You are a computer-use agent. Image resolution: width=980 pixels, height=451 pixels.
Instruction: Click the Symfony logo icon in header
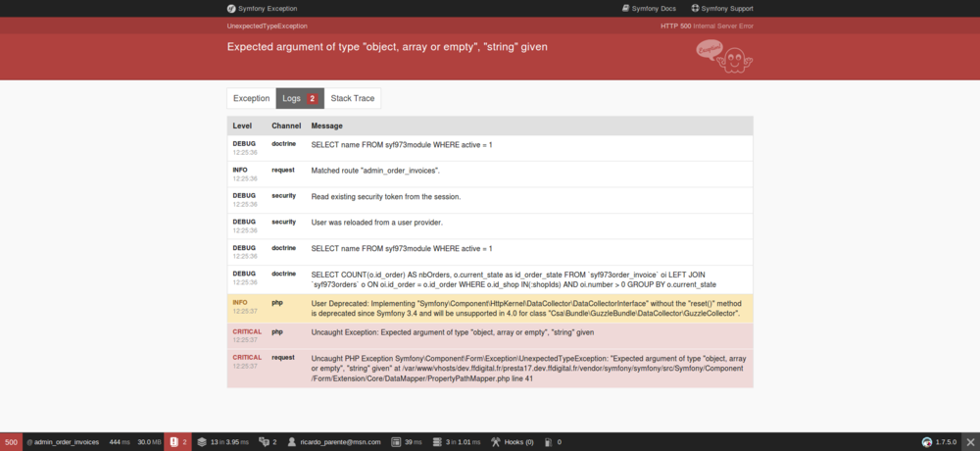pyautogui.click(x=231, y=9)
